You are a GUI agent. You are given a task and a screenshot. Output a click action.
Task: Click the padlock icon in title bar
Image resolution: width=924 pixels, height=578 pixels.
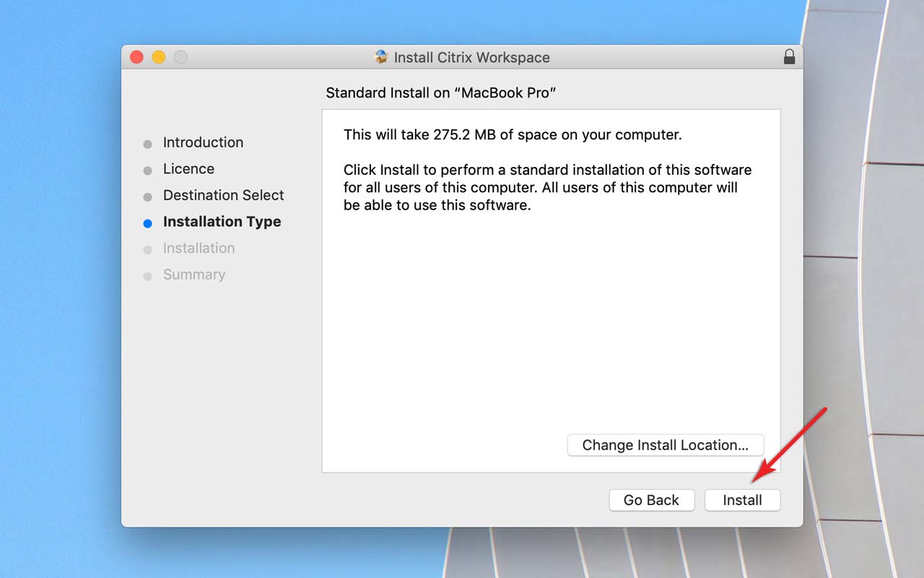(789, 57)
